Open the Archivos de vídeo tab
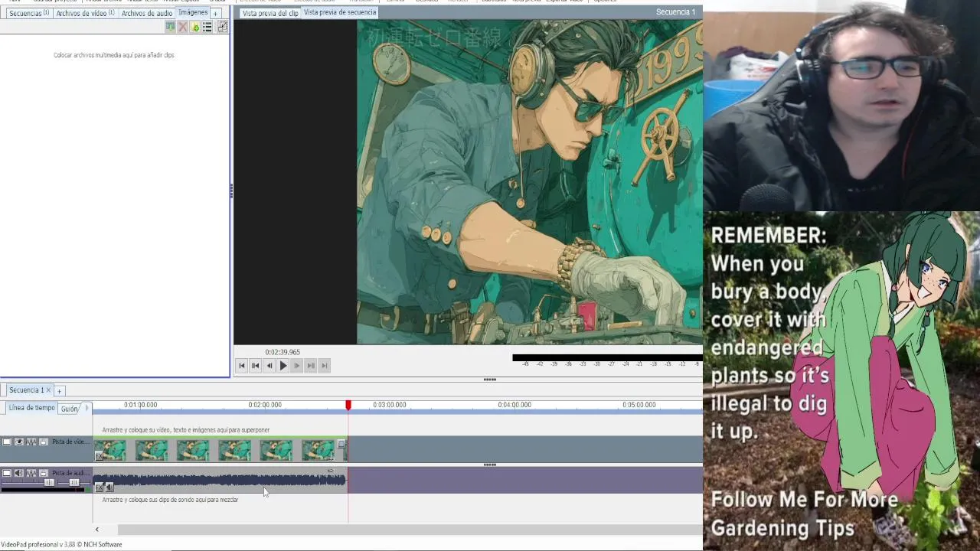Image resolution: width=980 pixels, height=551 pixels. [85, 13]
